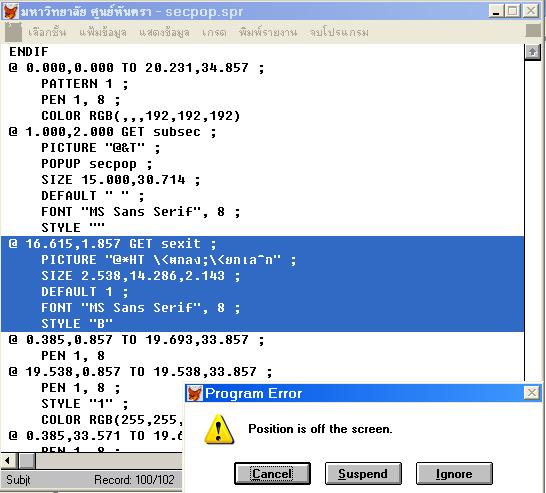The image size is (546, 493).
Task: Click the 'SIZE 15.000,30.714 ;' line
Action: (x=120, y=180)
